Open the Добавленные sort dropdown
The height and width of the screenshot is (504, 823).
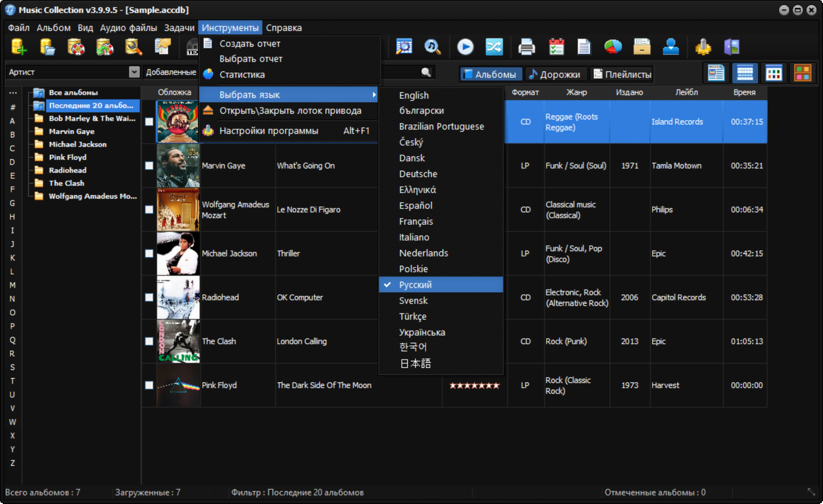171,72
